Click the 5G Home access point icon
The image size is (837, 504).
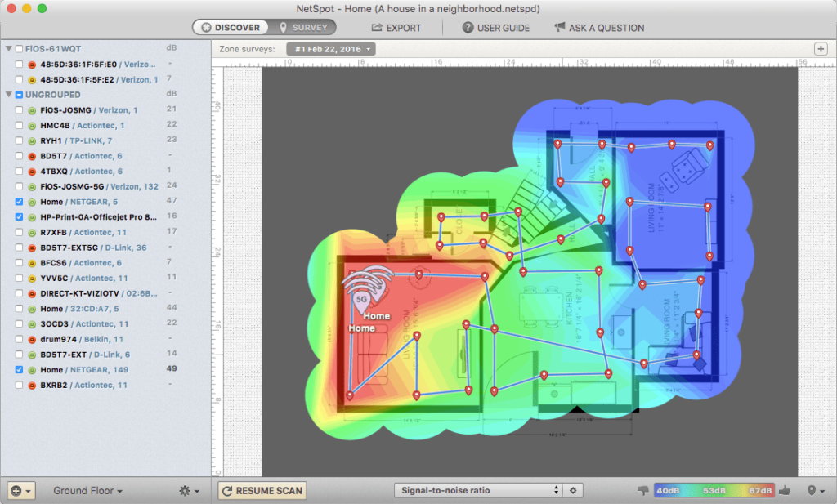(x=361, y=299)
